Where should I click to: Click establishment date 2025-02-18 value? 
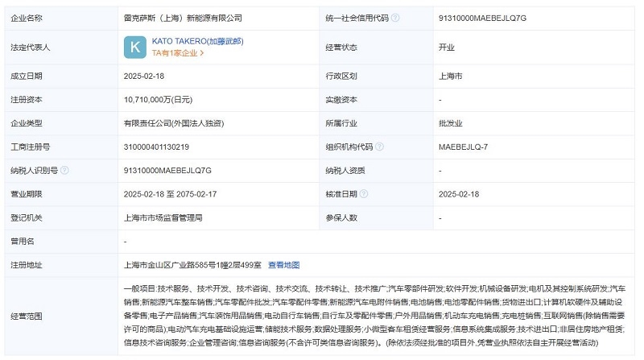(x=144, y=76)
